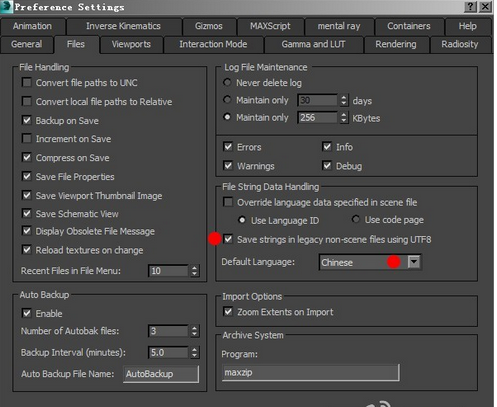Switch to the Animation tab

point(32,26)
